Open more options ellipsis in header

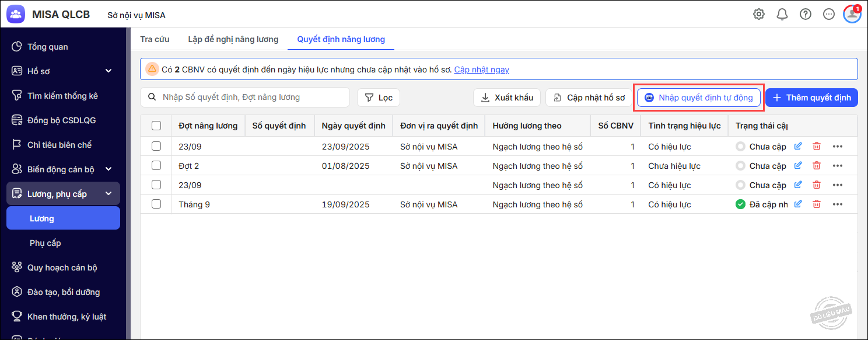click(x=829, y=14)
